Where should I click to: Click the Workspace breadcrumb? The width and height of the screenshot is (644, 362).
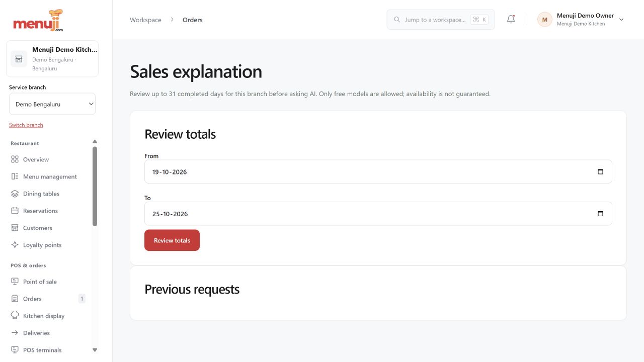pyautogui.click(x=145, y=20)
